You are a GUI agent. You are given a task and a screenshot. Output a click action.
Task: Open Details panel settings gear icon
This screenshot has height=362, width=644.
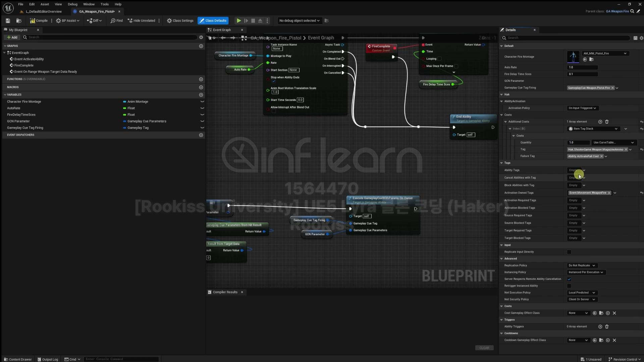641,38
